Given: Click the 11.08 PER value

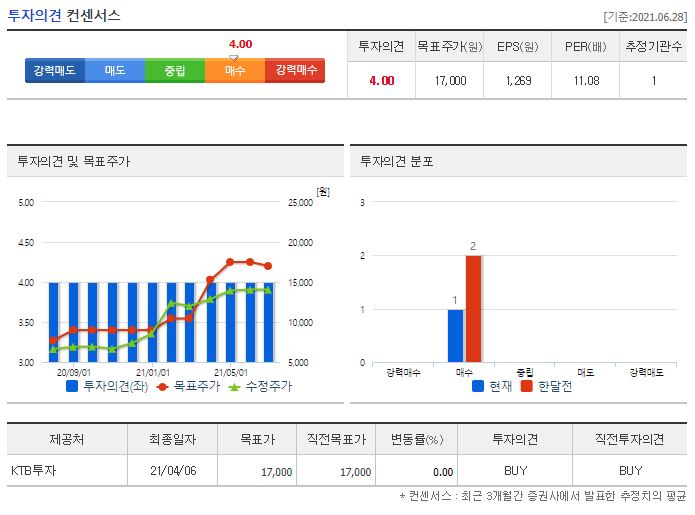Looking at the screenshot, I should coord(586,81).
